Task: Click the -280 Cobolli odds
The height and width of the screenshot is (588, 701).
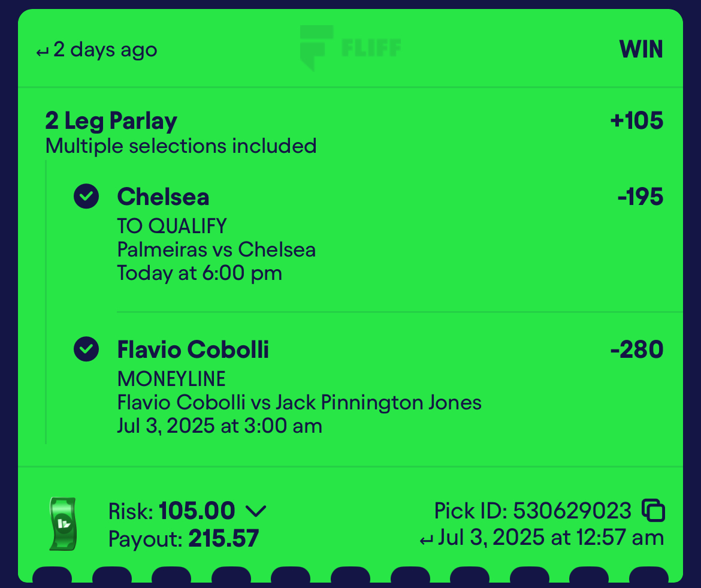Action: pyautogui.click(x=637, y=349)
